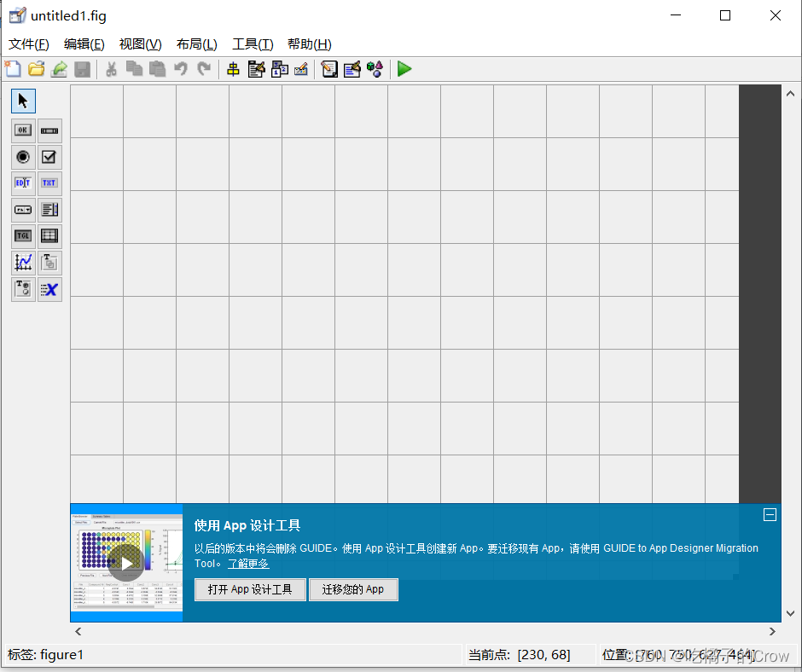Open the Property Inspector icon

[x=352, y=69]
